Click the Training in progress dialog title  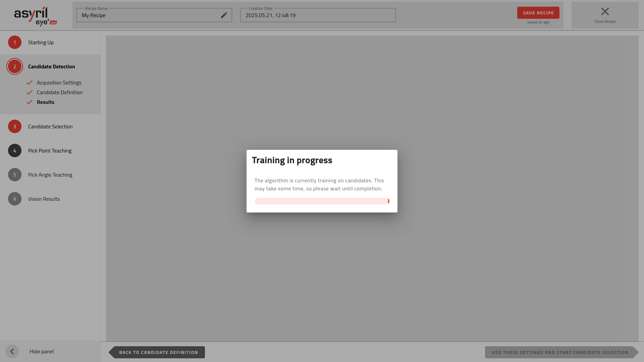pos(292,160)
